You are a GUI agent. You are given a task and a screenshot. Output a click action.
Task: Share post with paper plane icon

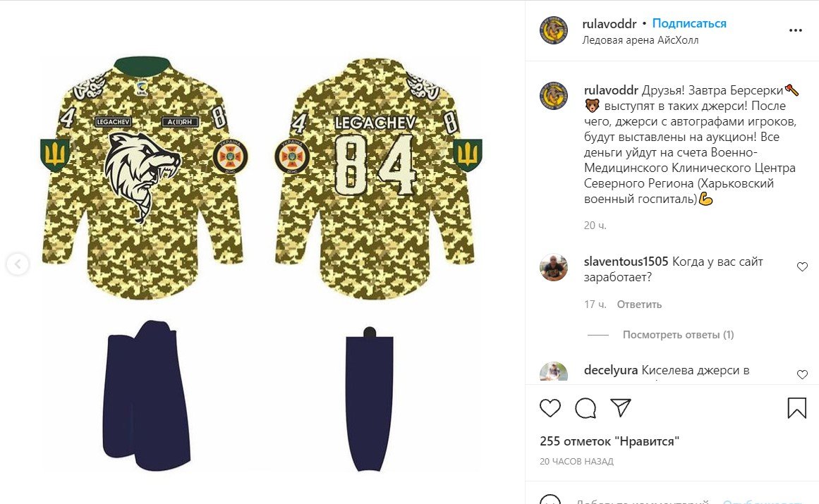pyautogui.click(x=621, y=407)
